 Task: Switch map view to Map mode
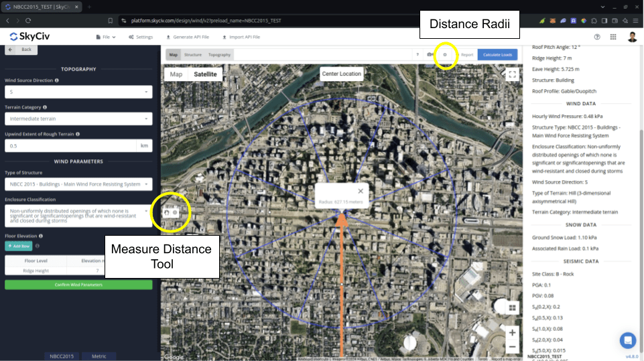pos(176,74)
